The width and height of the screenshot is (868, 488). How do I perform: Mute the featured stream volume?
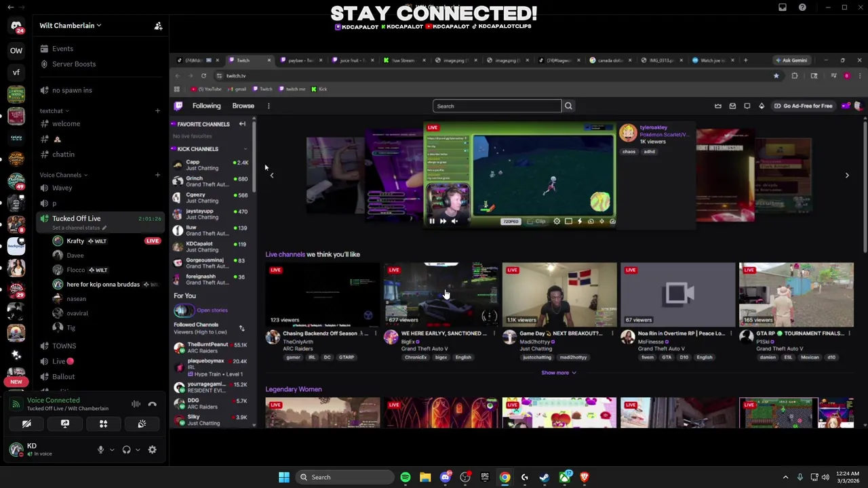click(x=454, y=221)
